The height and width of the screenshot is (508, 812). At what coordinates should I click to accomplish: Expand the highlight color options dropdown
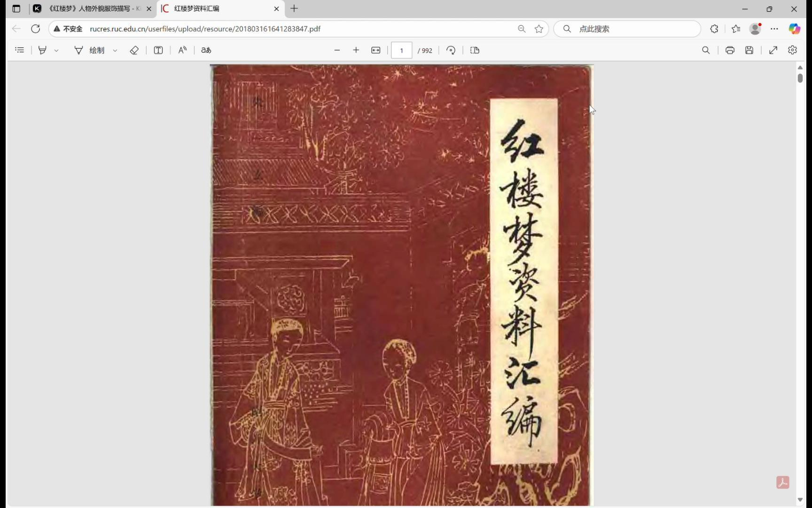pos(56,50)
